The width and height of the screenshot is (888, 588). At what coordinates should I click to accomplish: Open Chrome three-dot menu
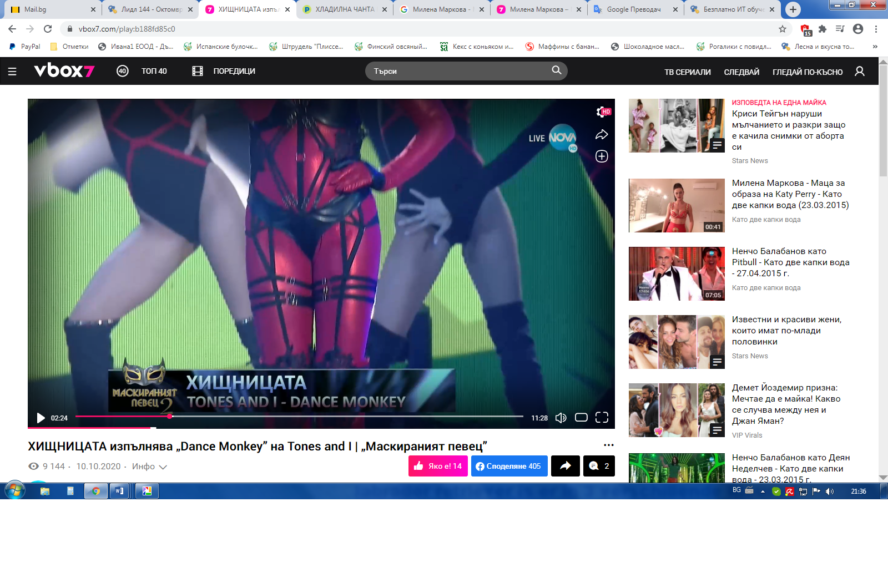pos(876,29)
